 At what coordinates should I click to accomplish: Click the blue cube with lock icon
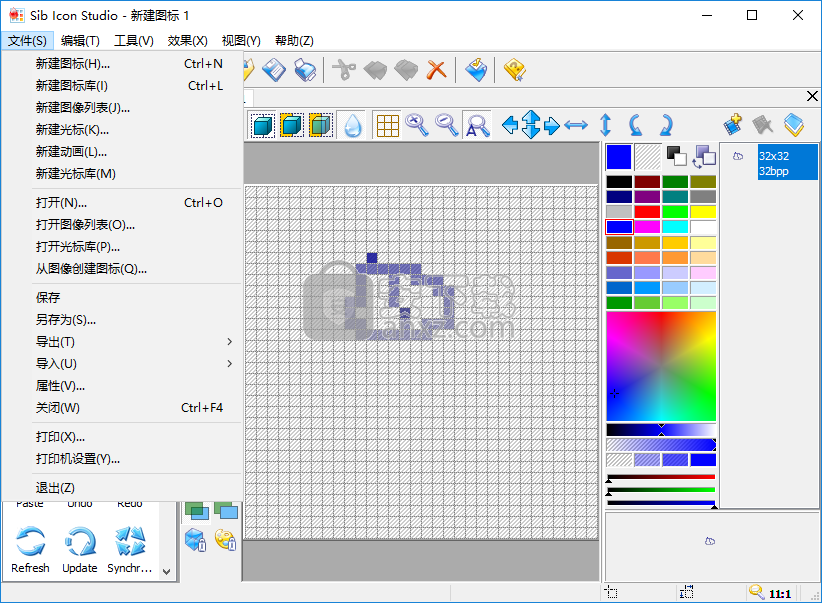point(196,540)
